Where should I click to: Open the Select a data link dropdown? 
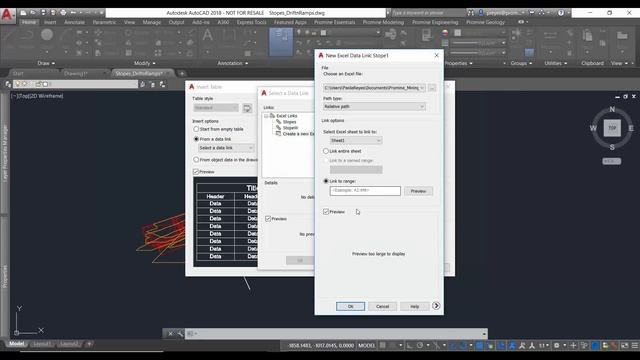coord(226,148)
